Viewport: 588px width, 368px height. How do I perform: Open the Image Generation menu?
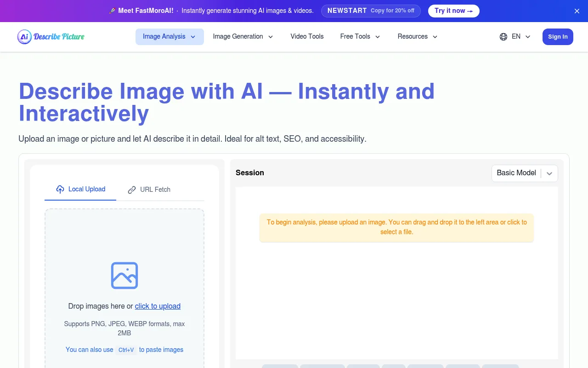[x=243, y=37]
